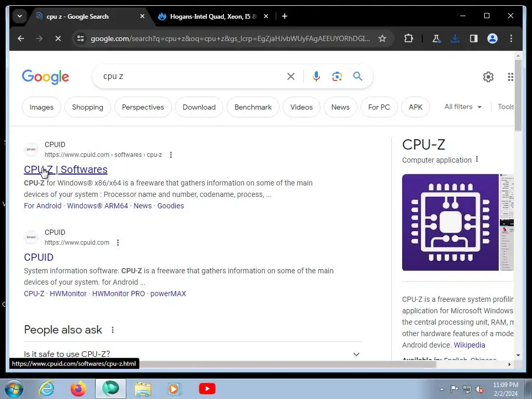Open the Windows Start menu

click(x=14, y=389)
